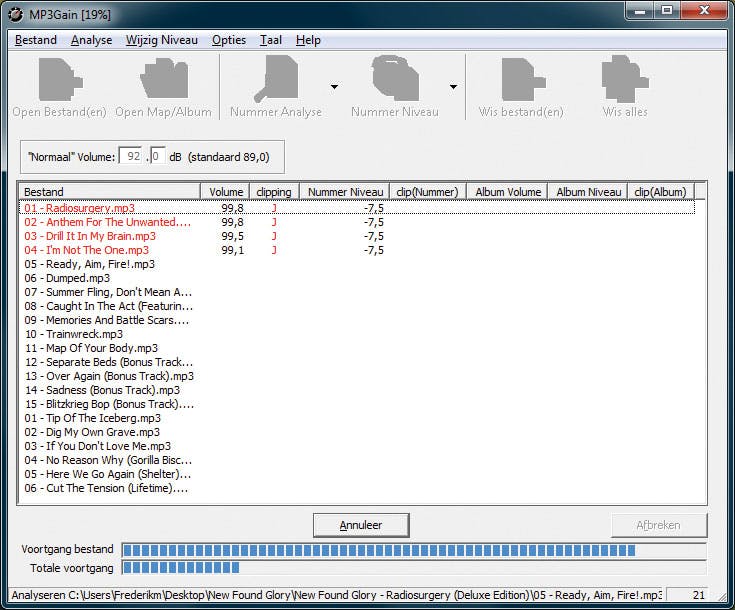Select 04 - No Reason Why (Gorilla Bisc...

[x=108, y=460]
